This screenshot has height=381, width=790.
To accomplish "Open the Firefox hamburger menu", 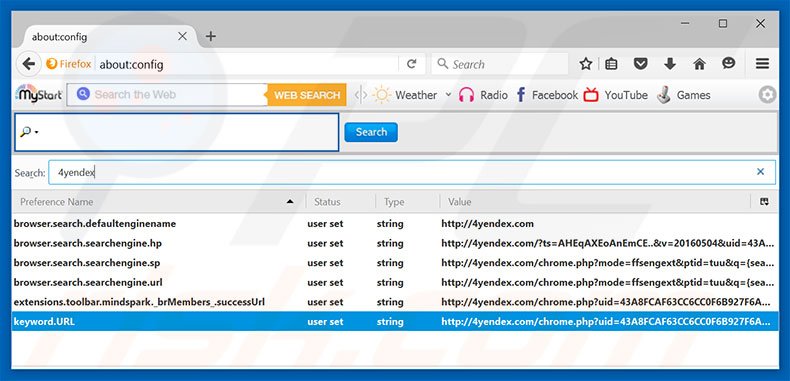I will pos(762,64).
